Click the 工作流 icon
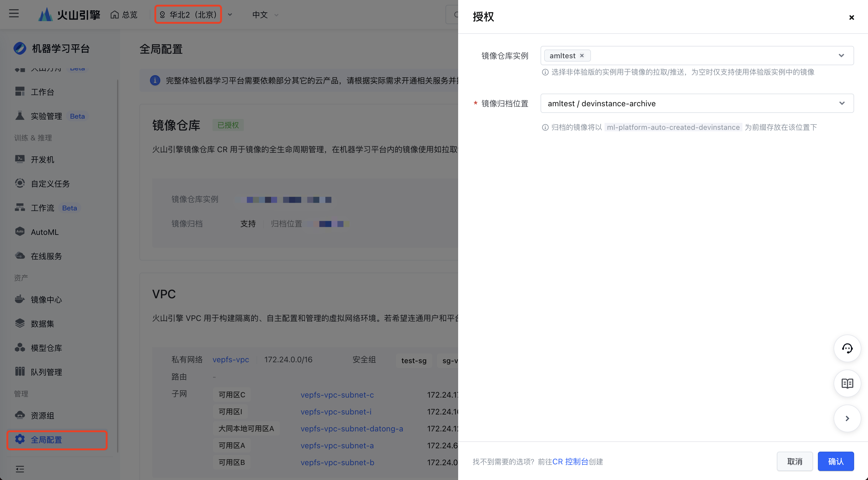 (x=20, y=207)
